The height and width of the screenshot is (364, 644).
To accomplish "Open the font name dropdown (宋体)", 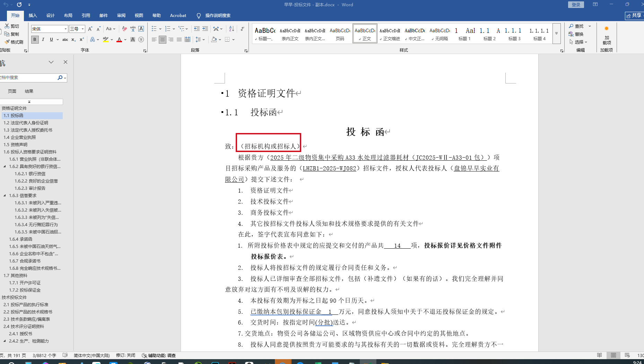I will pyautogui.click(x=66, y=29).
